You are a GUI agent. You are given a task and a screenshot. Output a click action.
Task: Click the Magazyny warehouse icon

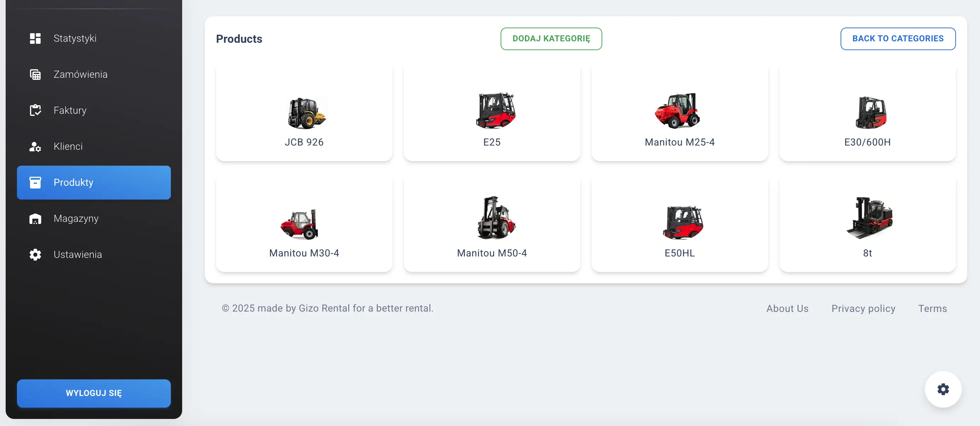pyautogui.click(x=35, y=218)
